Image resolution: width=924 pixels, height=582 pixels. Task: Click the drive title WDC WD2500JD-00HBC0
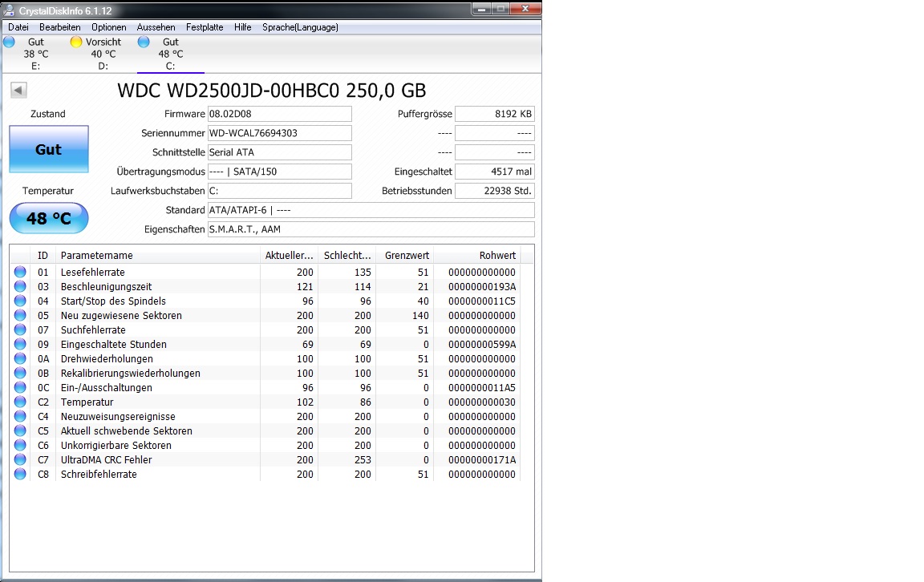pyautogui.click(x=229, y=90)
